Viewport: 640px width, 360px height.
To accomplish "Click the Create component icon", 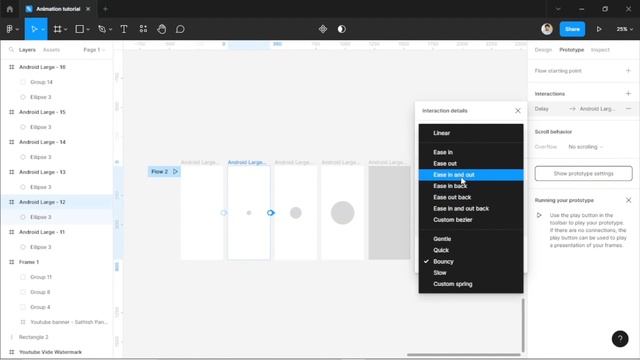I will 323,29.
